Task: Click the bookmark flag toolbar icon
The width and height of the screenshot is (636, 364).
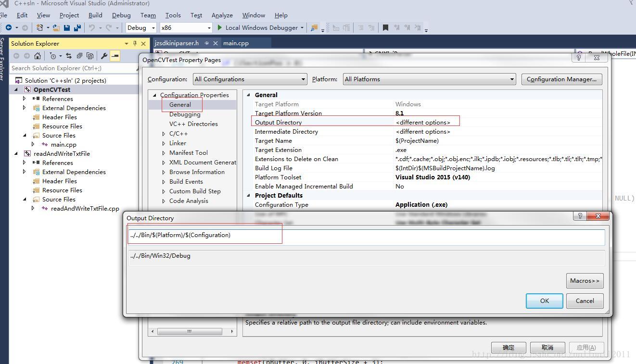Action: tap(385, 27)
